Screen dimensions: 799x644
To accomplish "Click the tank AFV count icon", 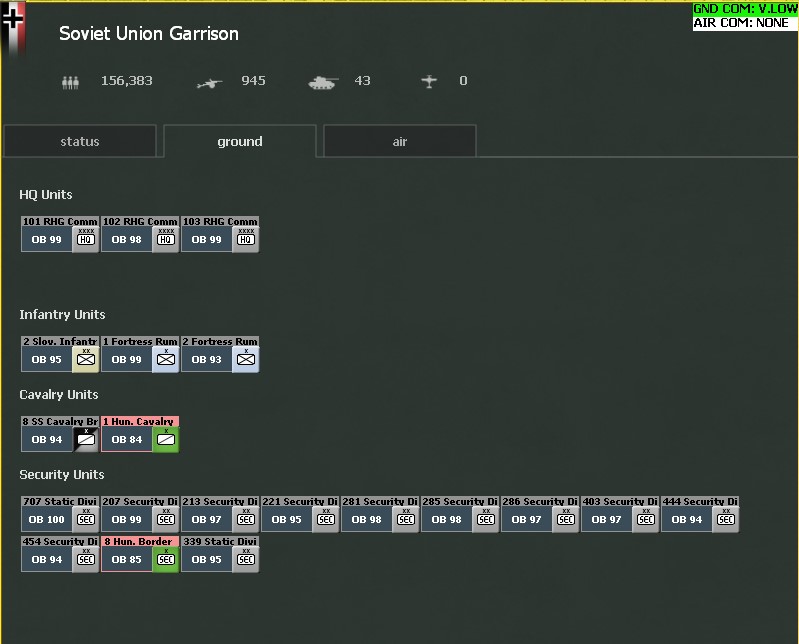I will pos(323,83).
